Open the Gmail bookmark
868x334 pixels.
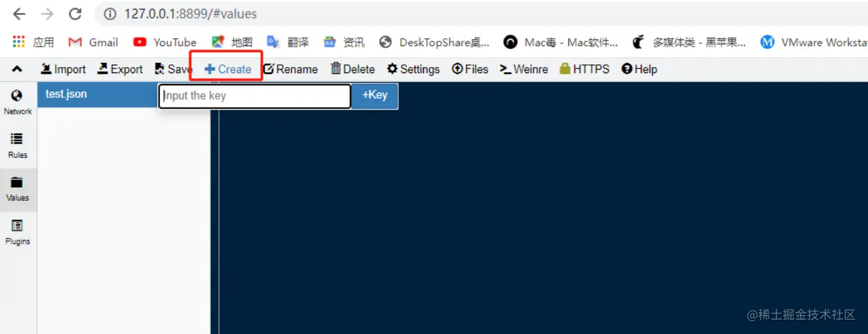pyautogui.click(x=94, y=42)
